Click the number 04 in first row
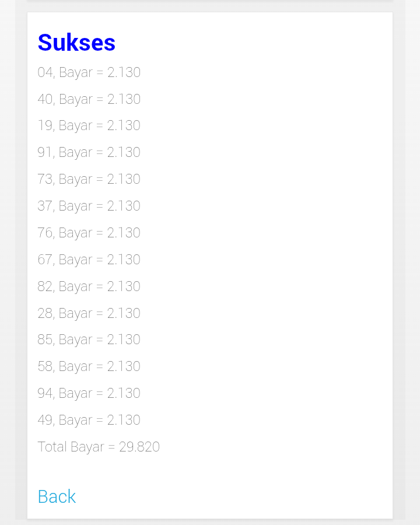 tap(45, 72)
